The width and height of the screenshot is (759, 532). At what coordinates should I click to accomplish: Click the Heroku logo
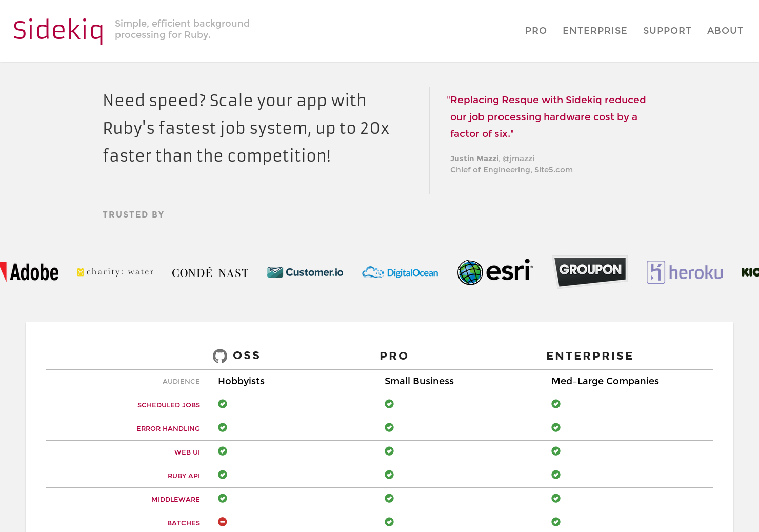pos(685,272)
